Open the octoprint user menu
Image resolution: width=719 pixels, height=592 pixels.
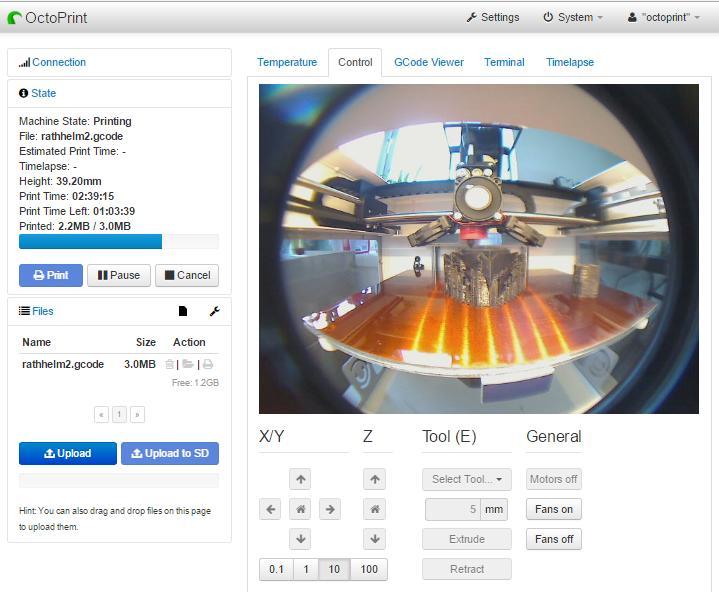click(x=663, y=17)
